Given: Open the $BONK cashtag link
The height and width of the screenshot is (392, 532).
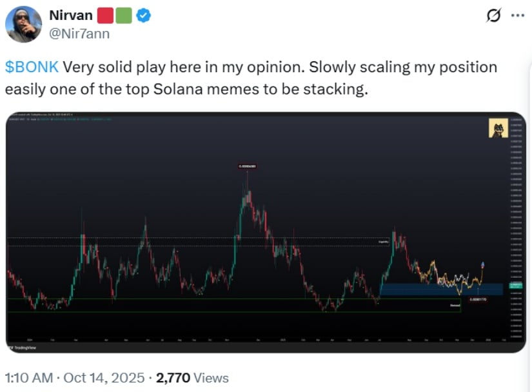Looking at the screenshot, I should (32, 67).
